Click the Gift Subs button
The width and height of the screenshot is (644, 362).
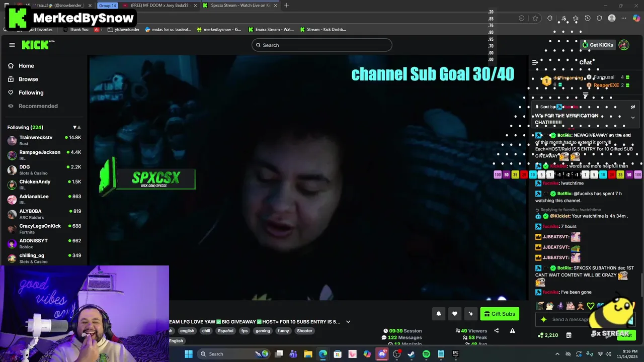tap(500, 314)
